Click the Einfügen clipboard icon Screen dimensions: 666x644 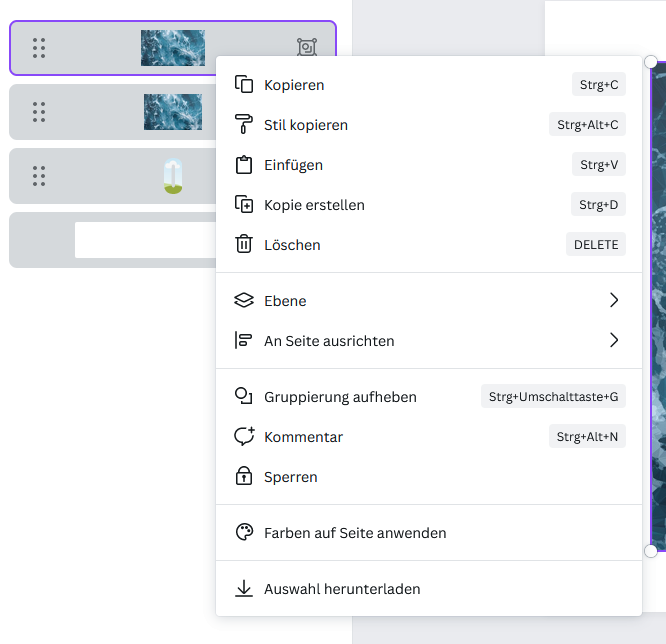[244, 165]
